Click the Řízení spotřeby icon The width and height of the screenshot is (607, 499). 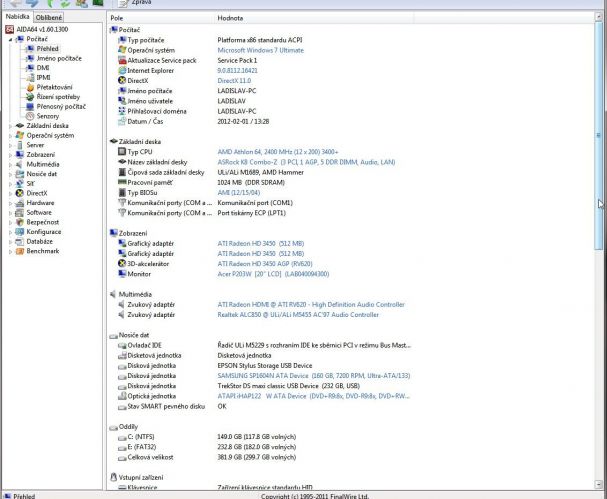coord(30,97)
